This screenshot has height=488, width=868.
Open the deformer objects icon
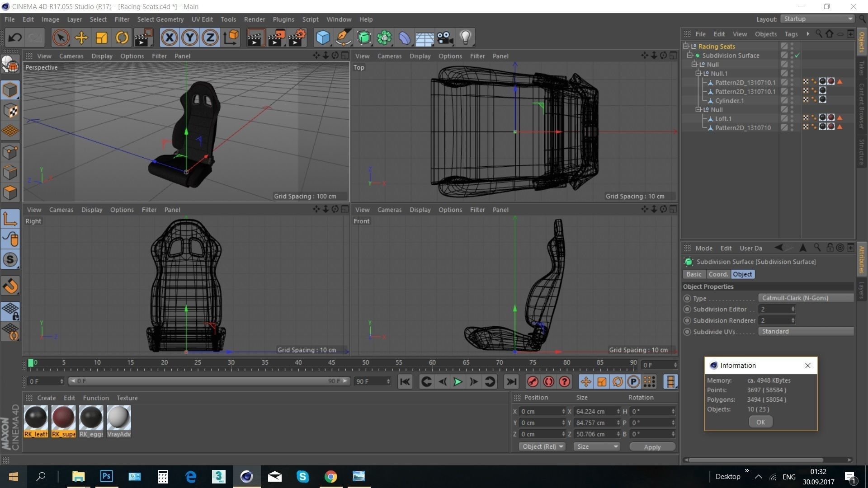405,38
